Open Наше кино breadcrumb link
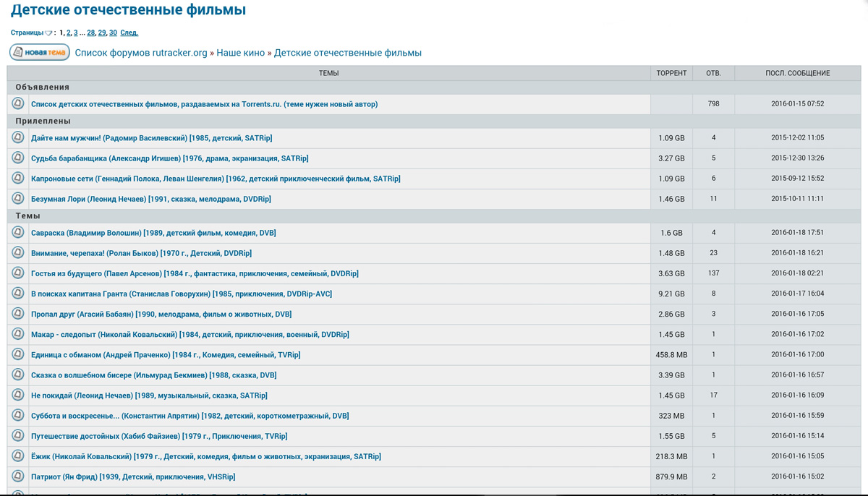 (240, 53)
